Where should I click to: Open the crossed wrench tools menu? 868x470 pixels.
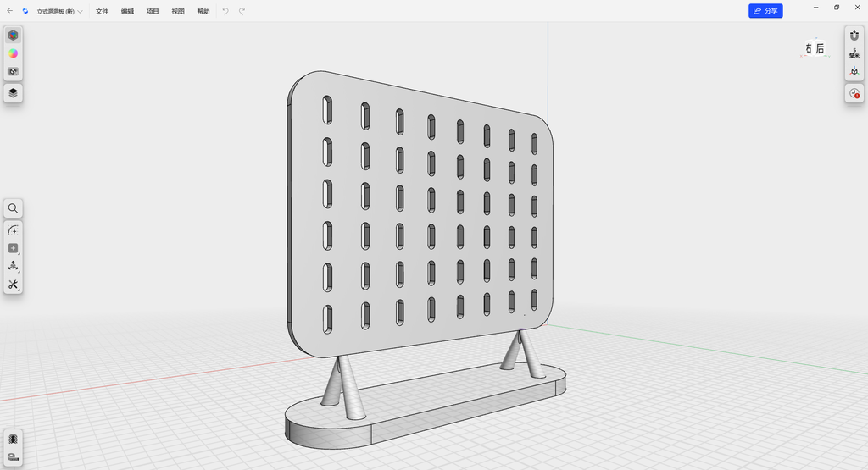pos(14,285)
